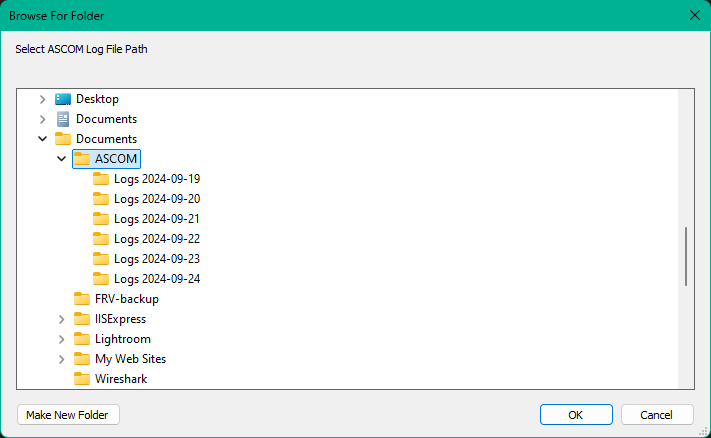Expand the My Web Sites node
Viewport: 711px width, 438px height.
click(x=62, y=359)
